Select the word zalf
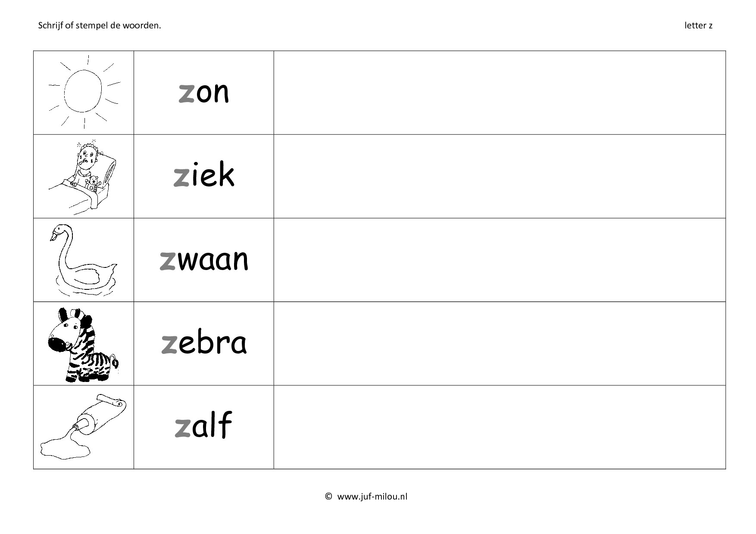Viewport: 756px width, 534px height. coord(204,425)
